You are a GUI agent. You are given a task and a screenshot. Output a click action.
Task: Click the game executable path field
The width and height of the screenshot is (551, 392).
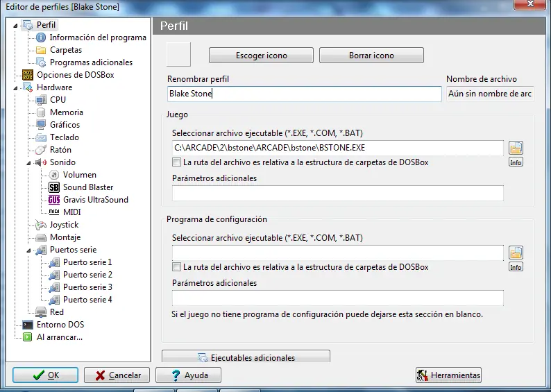pos(338,148)
